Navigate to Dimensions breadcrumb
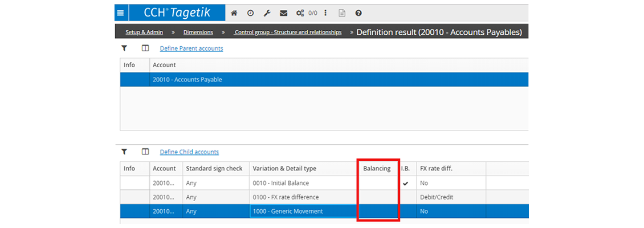This screenshot has width=644, height=228. (198, 32)
